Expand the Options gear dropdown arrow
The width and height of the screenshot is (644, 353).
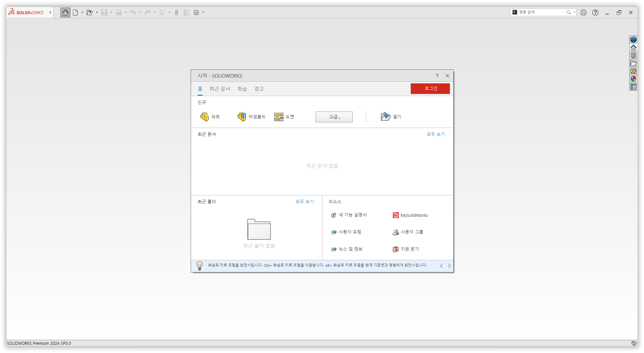(203, 13)
